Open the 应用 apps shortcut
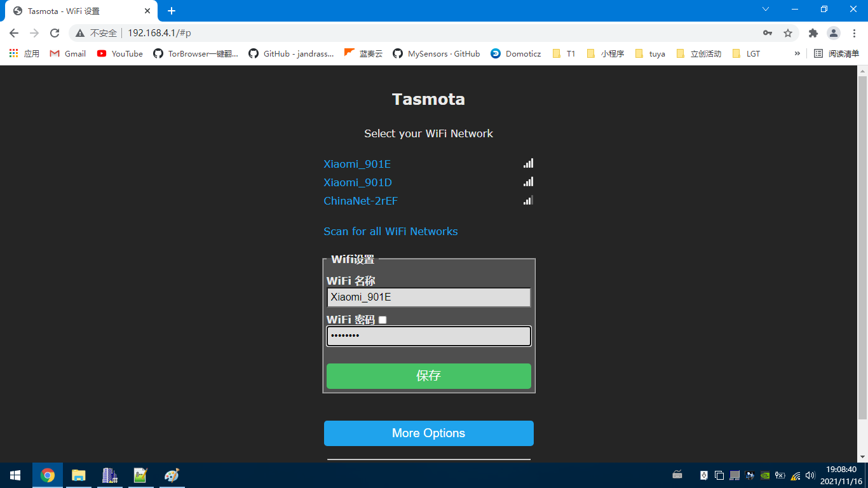The width and height of the screenshot is (868, 488). click(24, 53)
